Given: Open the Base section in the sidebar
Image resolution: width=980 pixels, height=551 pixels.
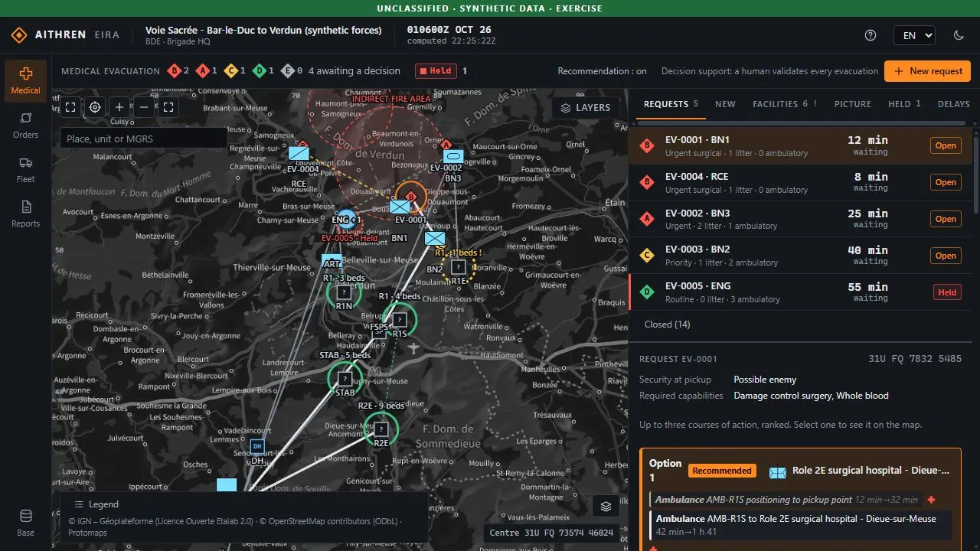Looking at the screenshot, I should click(26, 523).
